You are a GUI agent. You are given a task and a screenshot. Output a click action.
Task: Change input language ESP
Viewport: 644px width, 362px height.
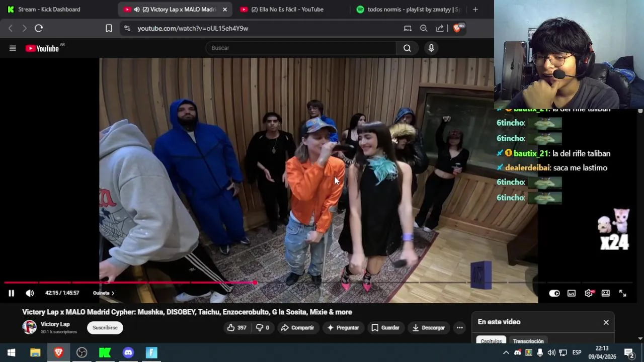[577, 353]
